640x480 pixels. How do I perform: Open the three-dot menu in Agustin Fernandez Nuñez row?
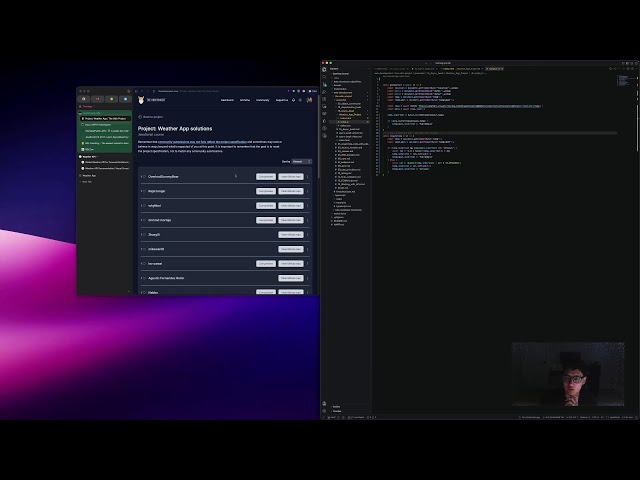[307, 278]
